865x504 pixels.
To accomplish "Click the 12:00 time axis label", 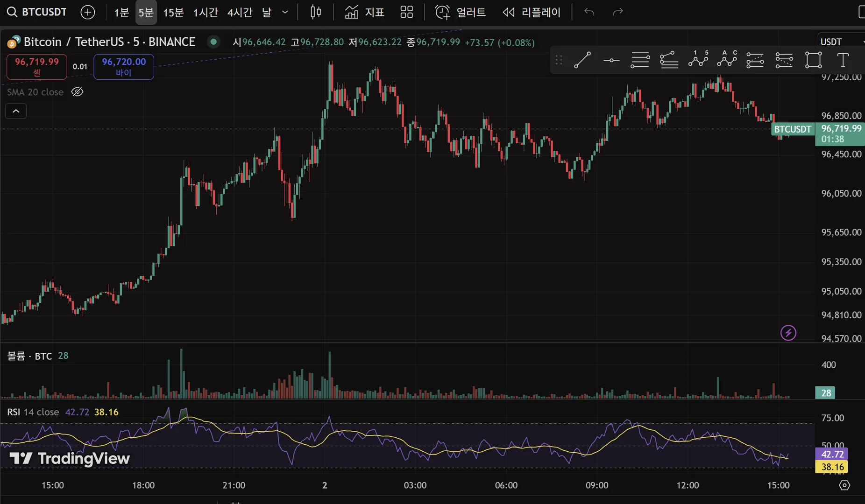I will (688, 485).
